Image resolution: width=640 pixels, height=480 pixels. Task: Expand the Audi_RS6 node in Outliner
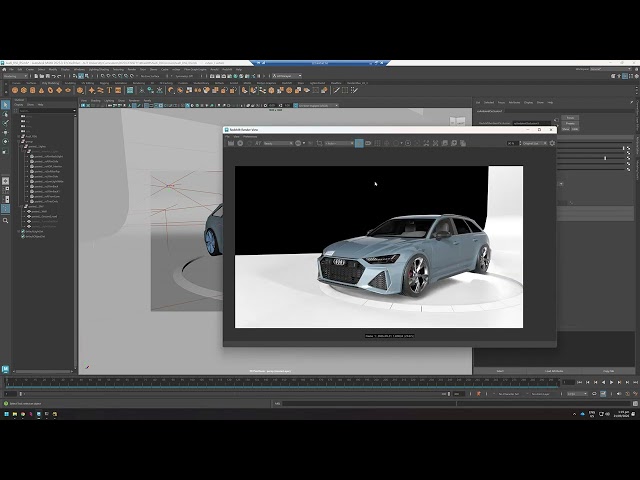[19, 136]
